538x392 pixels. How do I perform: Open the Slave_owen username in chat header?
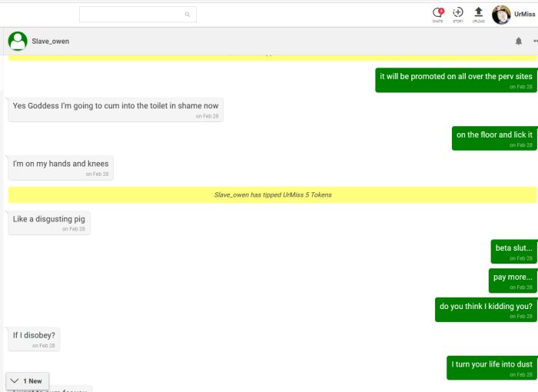(51, 42)
